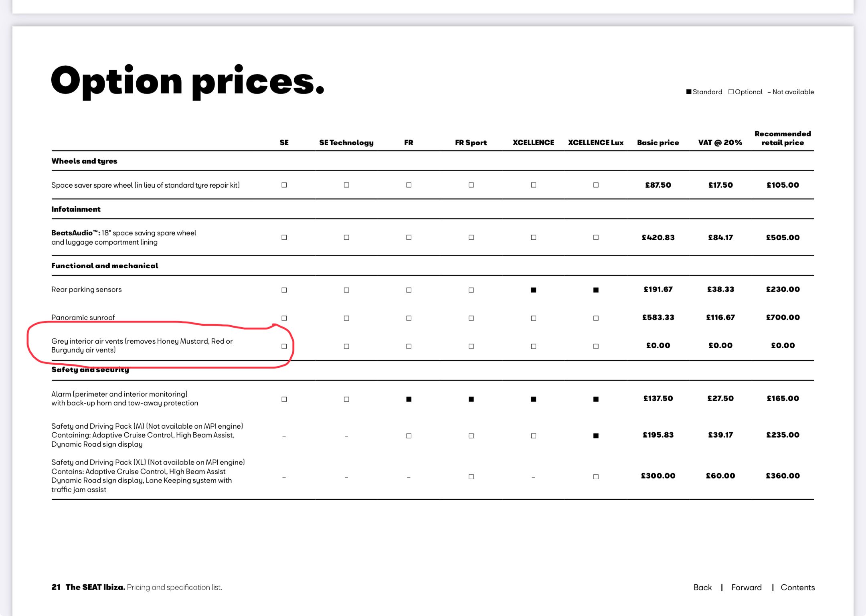Select the Alarm perimeter monitoring description
The width and height of the screenshot is (866, 616).
125,398
